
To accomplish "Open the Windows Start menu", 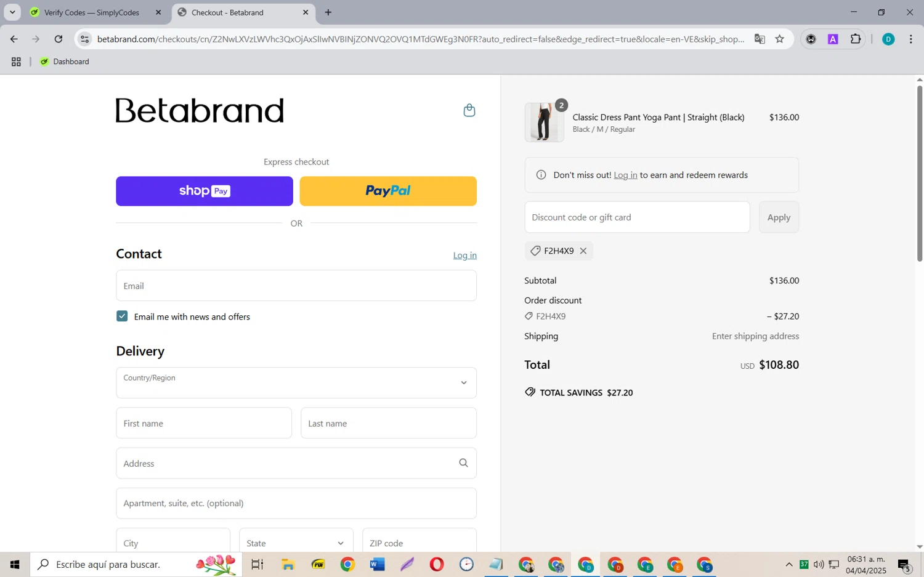I will 15,564.
